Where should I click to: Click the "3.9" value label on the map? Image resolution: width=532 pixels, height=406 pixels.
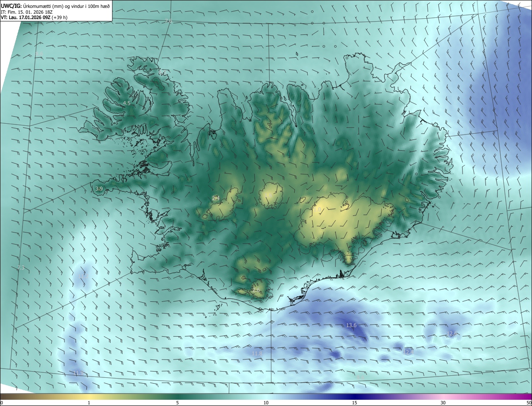click(99, 189)
